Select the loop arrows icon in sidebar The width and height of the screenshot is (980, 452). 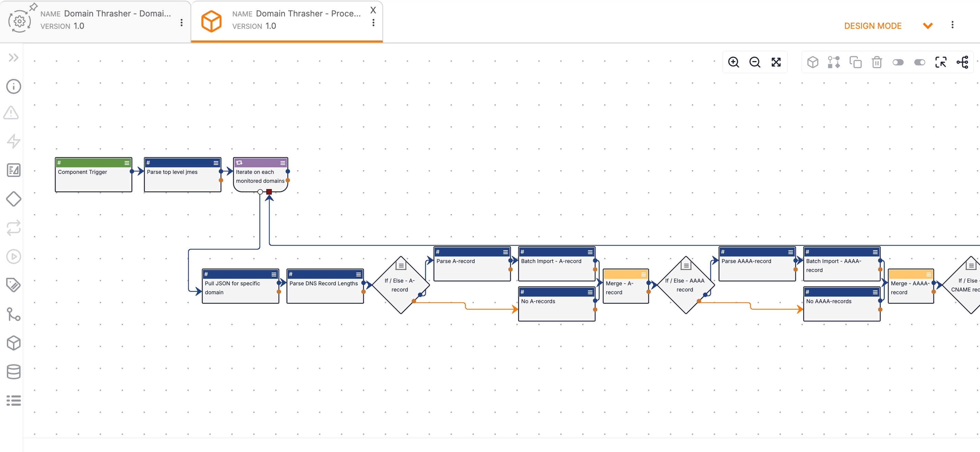click(x=14, y=228)
